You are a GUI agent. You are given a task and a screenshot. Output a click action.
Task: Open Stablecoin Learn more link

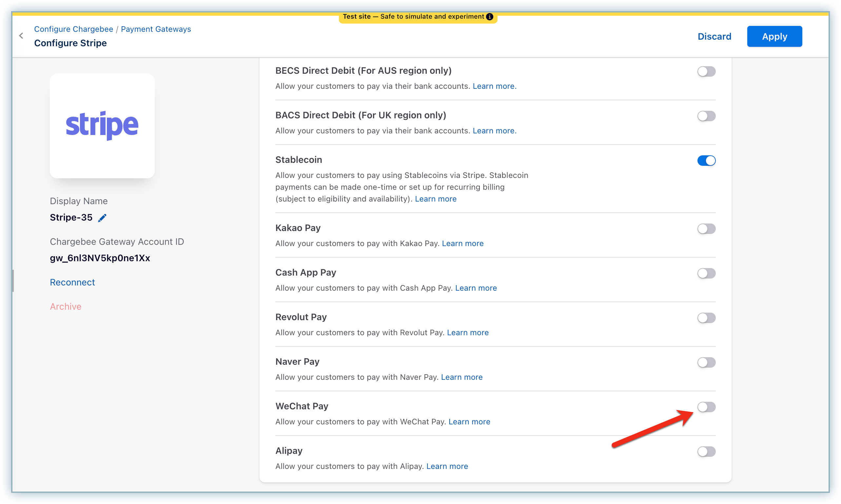pyautogui.click(x=436, y=199)
